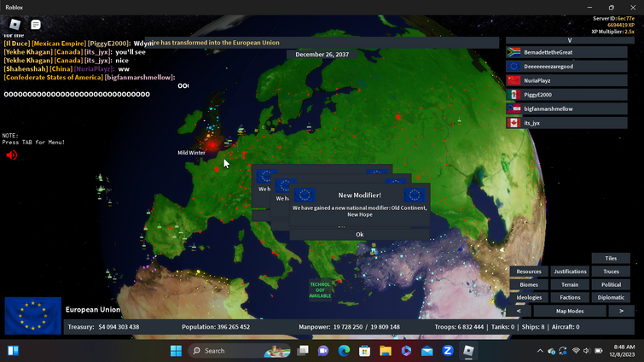Image resolution: width=644 pixels, height=362 pixels.
Task: Show hidden system tray icons chevron
Action: (540, 351)
